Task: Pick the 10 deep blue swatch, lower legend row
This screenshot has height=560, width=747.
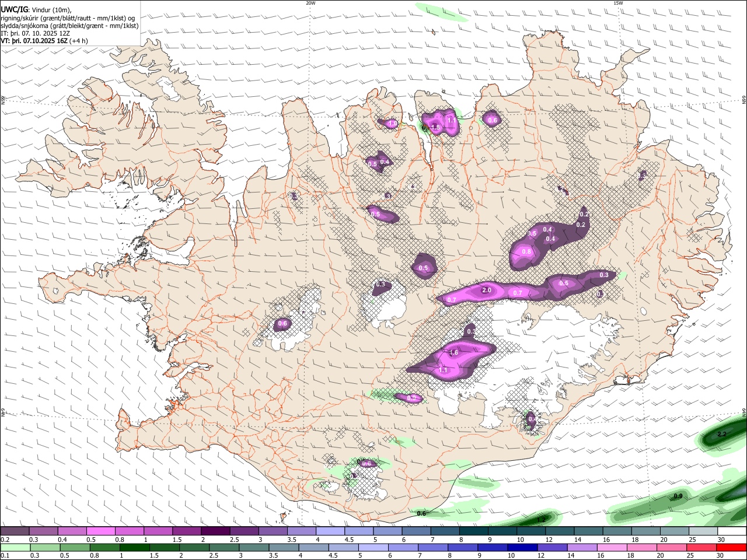Action: (x=522, y=547)
